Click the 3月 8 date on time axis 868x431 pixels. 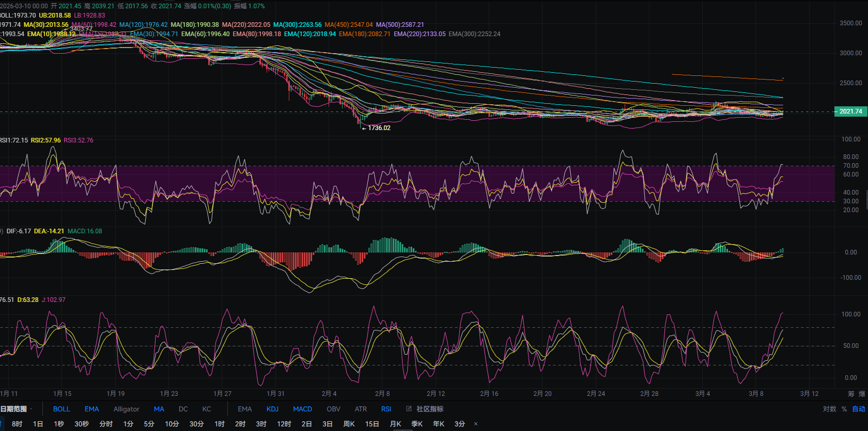click(x=756, y=394)
